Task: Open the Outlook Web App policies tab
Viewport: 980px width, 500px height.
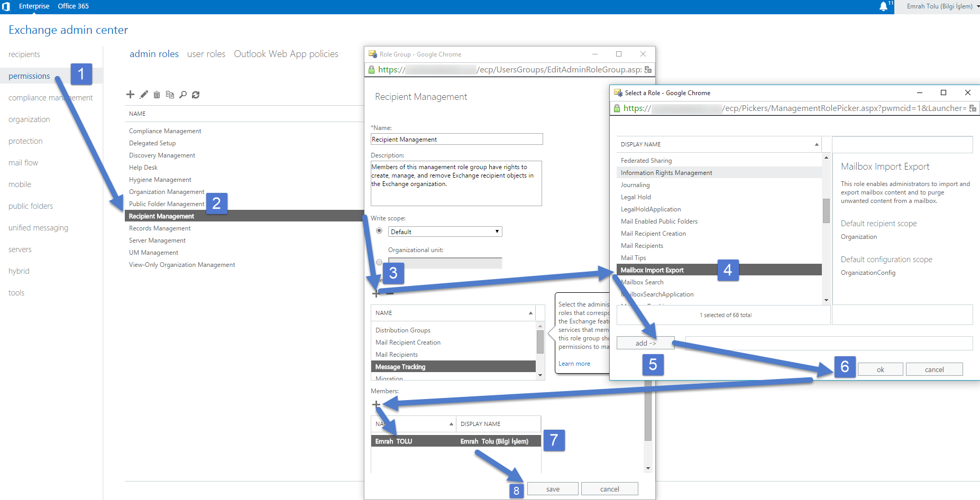Action: point(286,54)
